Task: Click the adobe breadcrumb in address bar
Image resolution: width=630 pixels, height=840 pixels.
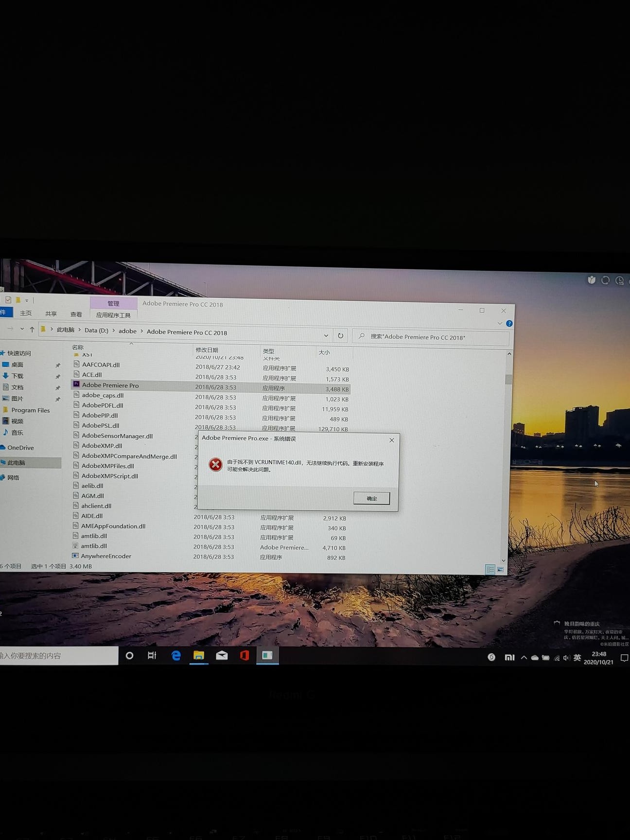Action: 127,331
